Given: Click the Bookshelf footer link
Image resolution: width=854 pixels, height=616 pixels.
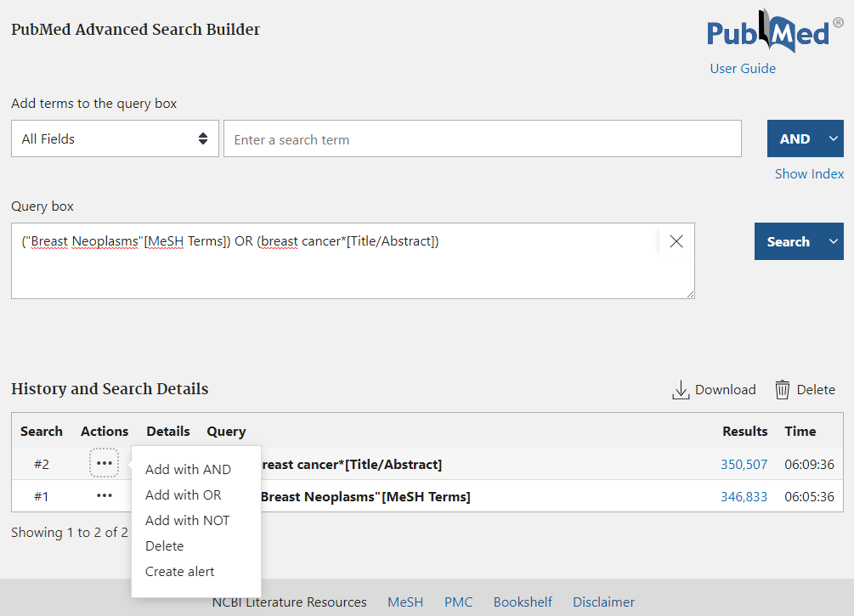Looking at the screenshot, I should point(523,602).
